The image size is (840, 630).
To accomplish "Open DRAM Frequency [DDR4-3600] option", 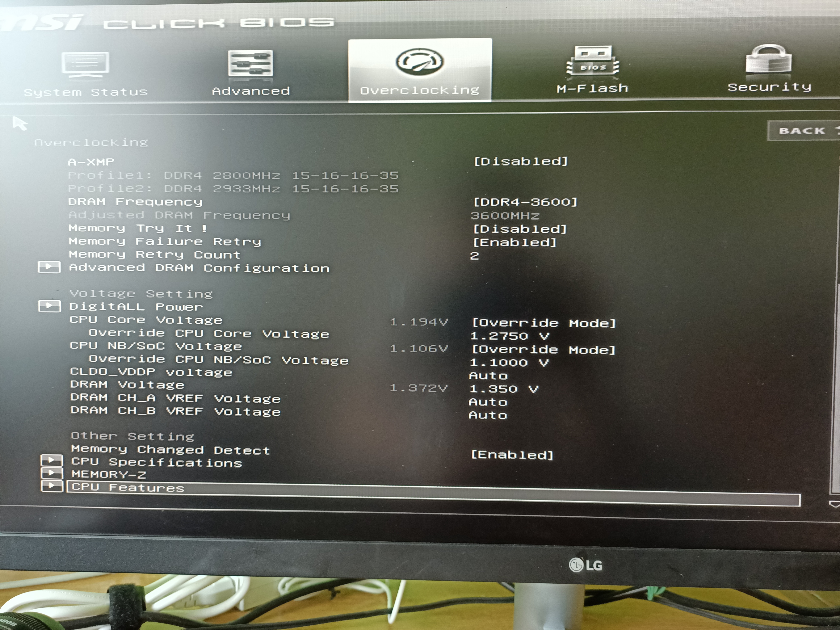I will click(525, 202).
